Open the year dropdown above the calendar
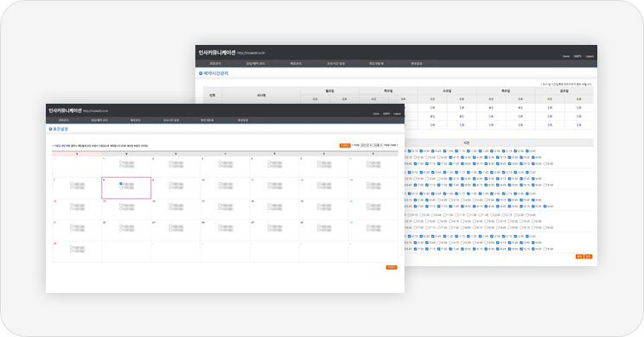 click(366, 145)
